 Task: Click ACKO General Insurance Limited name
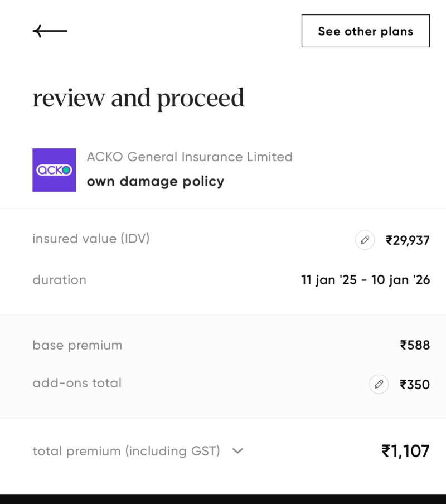[190, 157]
